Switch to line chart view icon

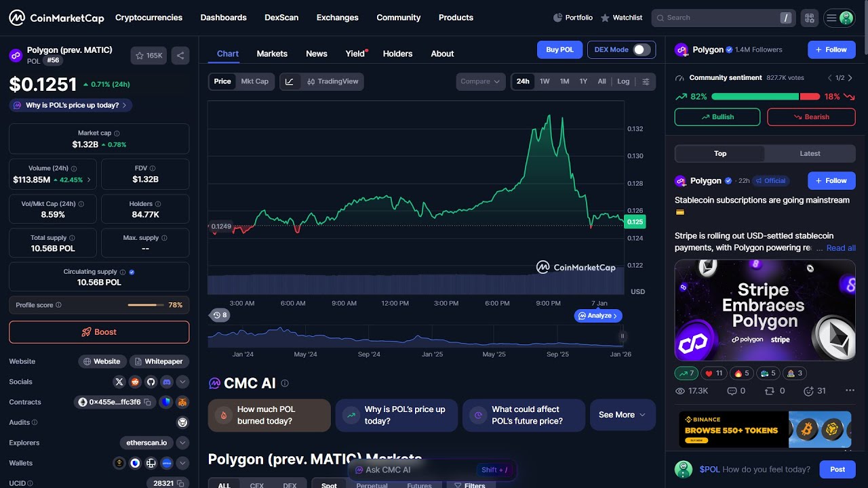pos(290,81)
